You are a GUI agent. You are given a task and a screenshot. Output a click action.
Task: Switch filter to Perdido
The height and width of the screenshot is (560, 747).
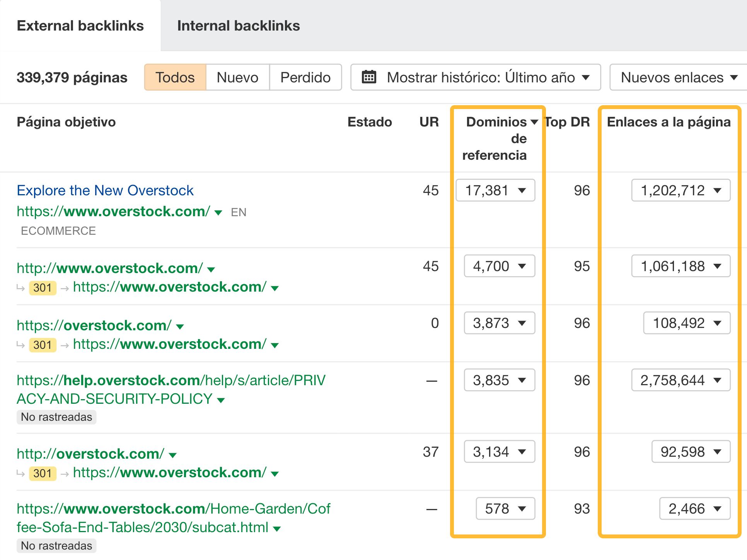point(305,77)
